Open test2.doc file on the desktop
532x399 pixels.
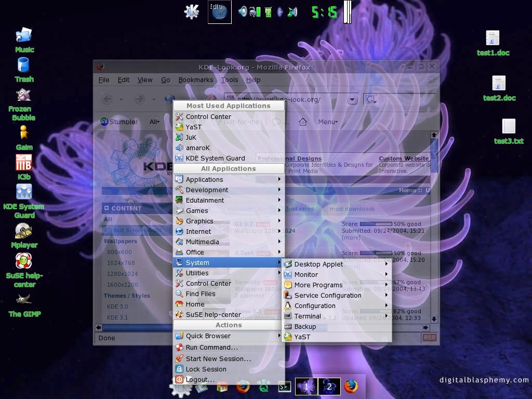point(499,83)
